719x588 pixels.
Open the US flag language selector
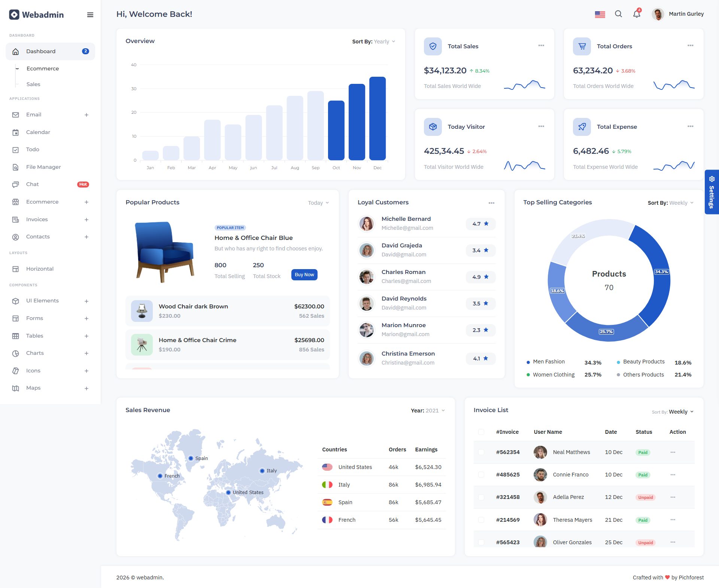click(600, 14)
